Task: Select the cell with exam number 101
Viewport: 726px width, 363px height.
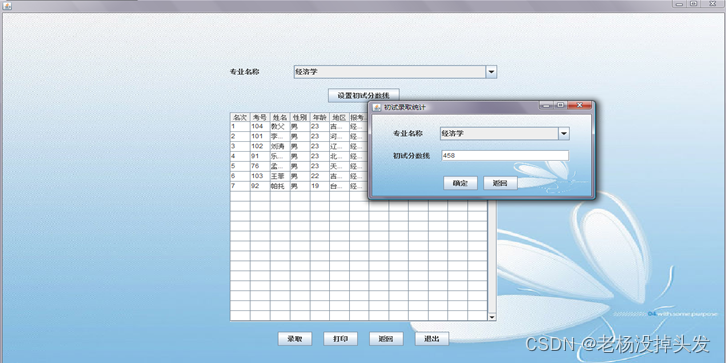Action: click(x=260, y=137)
